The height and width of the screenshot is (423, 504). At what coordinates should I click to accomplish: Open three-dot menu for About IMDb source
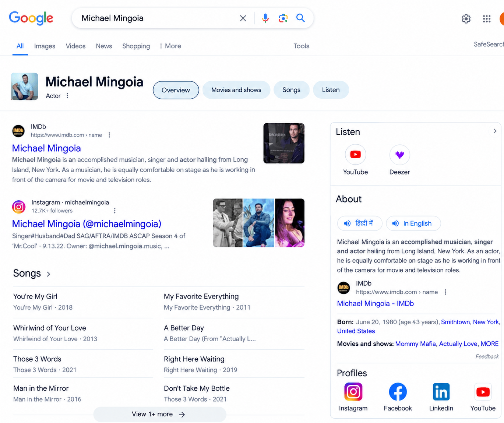coord(445,292)
